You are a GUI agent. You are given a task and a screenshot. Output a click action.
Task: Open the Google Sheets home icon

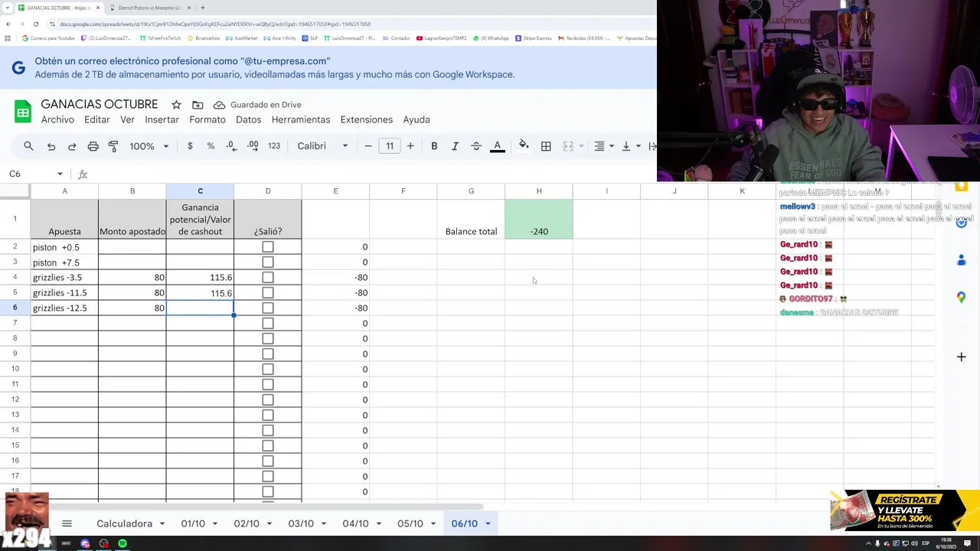23,112
